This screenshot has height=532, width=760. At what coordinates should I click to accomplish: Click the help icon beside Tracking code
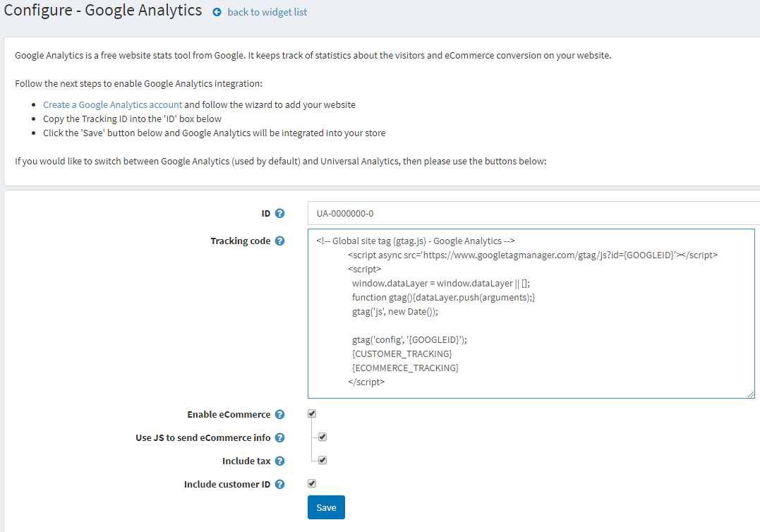click(280, 241)
